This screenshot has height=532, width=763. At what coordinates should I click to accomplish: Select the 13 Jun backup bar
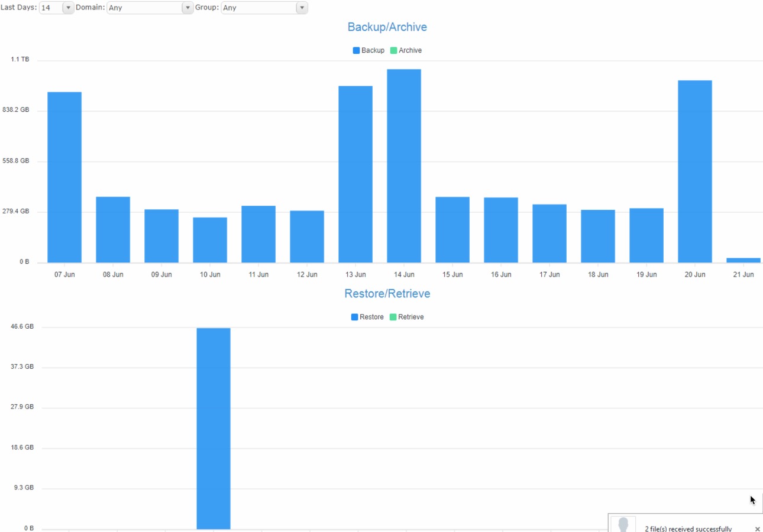355,174
